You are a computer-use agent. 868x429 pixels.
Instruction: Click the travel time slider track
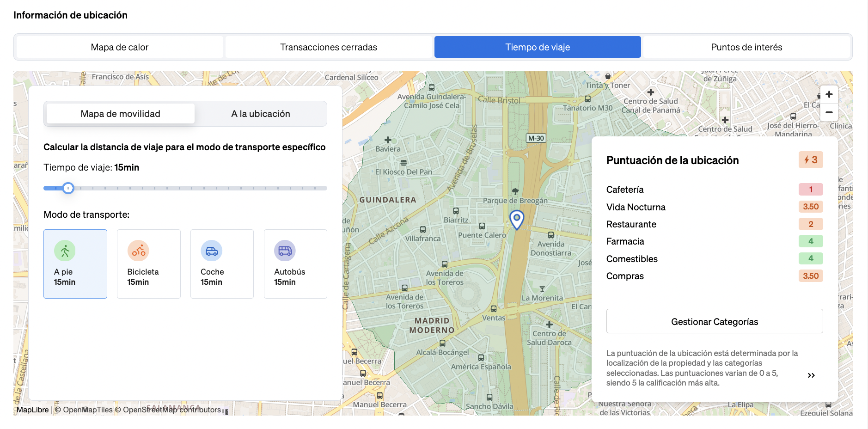tap(185, 188)
